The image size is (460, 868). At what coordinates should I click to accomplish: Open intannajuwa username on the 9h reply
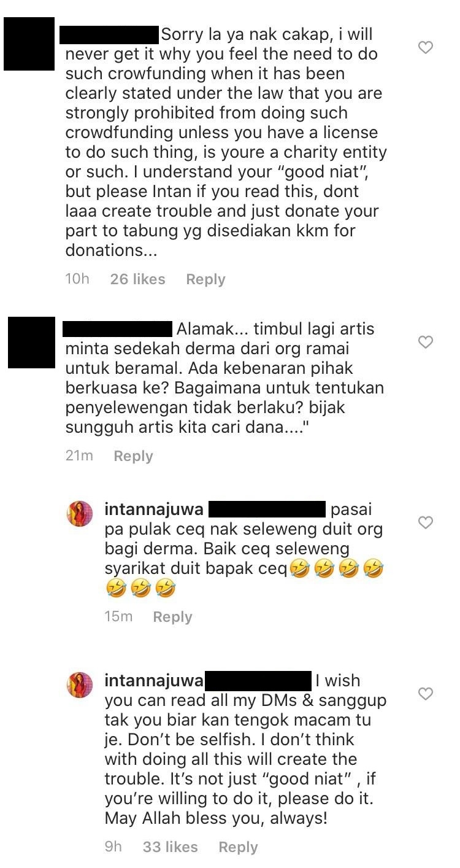coord(155,681)
